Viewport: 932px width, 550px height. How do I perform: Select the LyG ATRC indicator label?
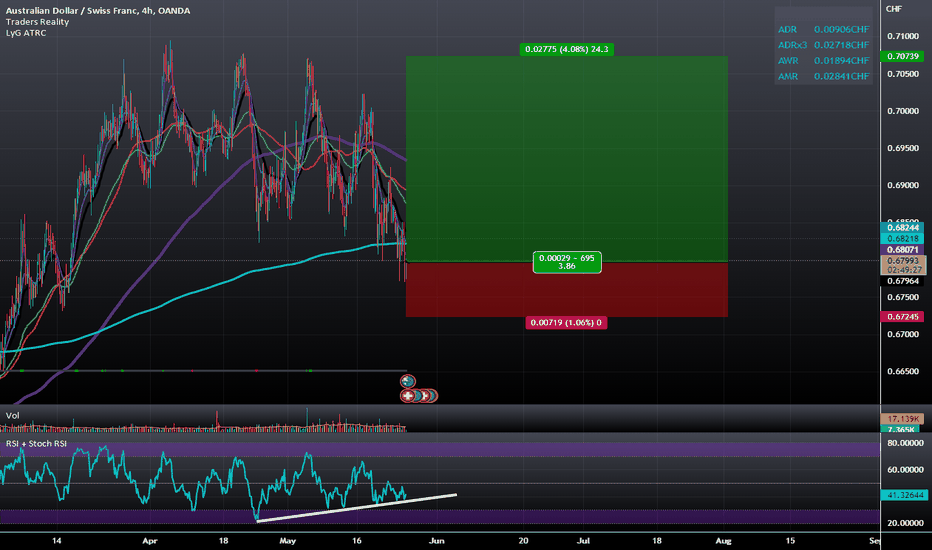point(26,33)
